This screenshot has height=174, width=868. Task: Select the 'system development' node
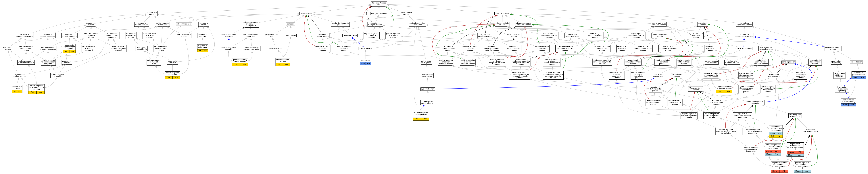coord(744,48)
